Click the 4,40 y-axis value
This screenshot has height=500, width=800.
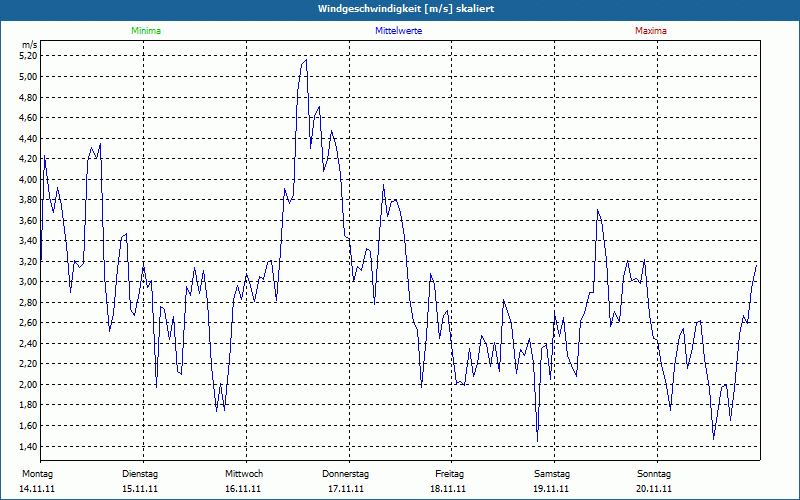pos(28,138)
